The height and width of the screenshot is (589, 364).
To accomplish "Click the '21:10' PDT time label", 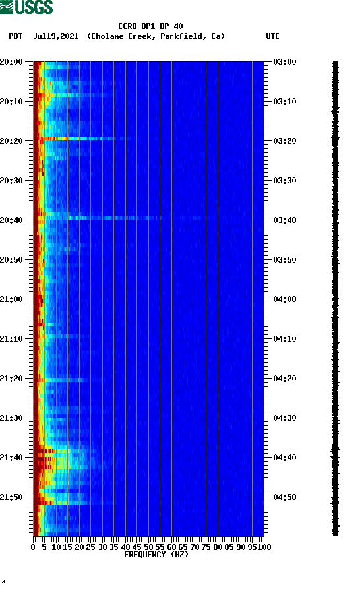I will 12,338.
